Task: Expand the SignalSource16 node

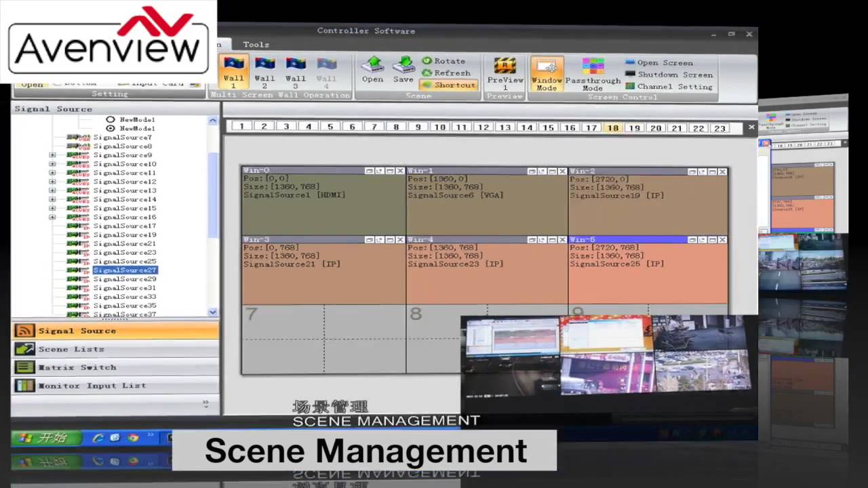Action: pos(52,217)
